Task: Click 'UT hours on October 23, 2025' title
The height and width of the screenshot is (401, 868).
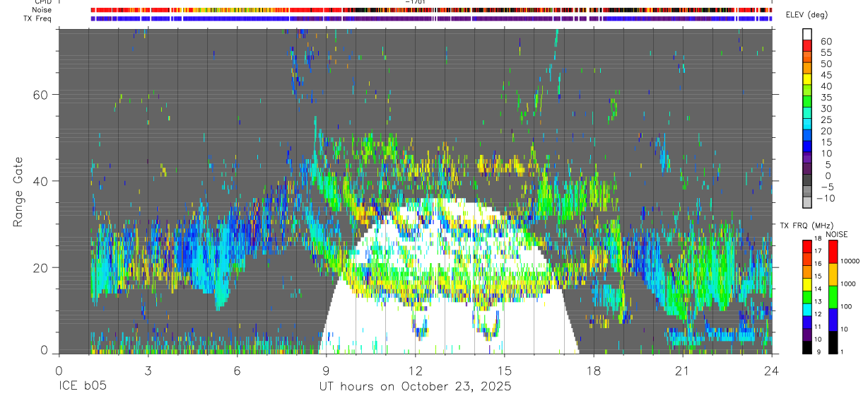Action: tap(415, 386)
